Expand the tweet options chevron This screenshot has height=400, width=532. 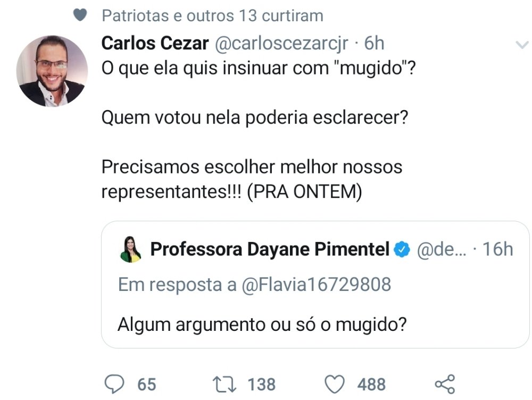click(x=521, y=46)
